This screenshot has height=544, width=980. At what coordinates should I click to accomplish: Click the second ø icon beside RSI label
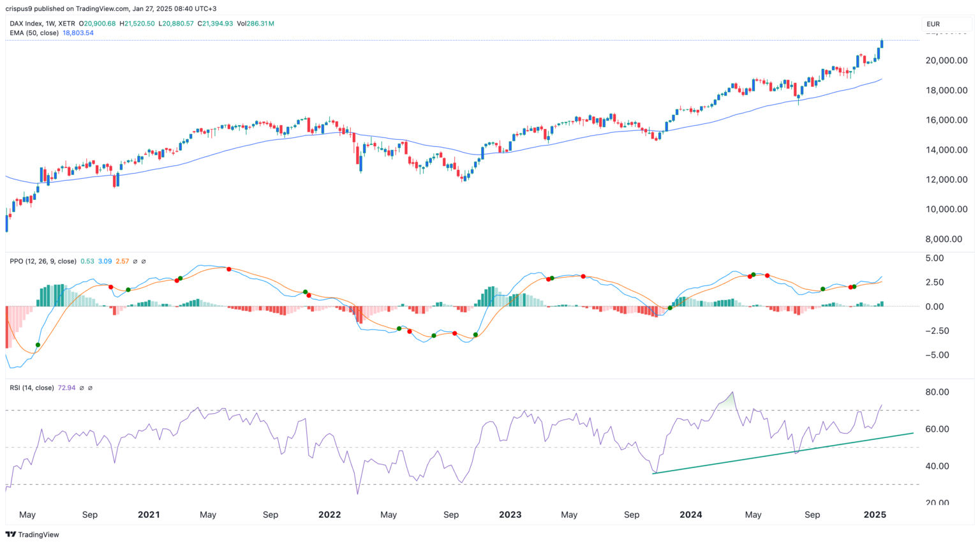click(89, 388)
